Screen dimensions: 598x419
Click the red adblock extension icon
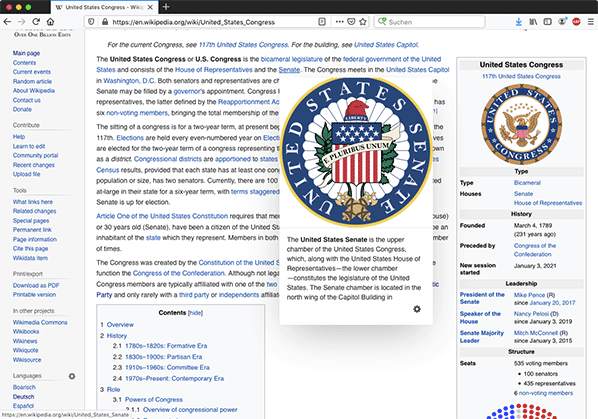(576, 22)
